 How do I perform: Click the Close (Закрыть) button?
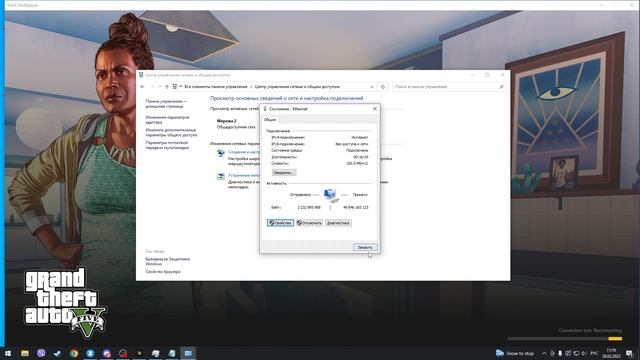[365, 247]
